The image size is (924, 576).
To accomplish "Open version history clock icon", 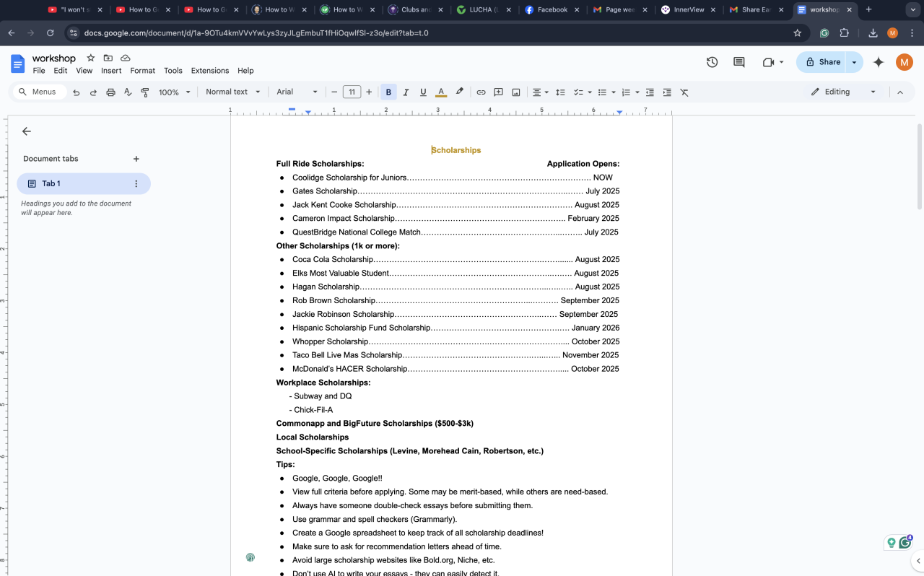I will coord(712,62).
